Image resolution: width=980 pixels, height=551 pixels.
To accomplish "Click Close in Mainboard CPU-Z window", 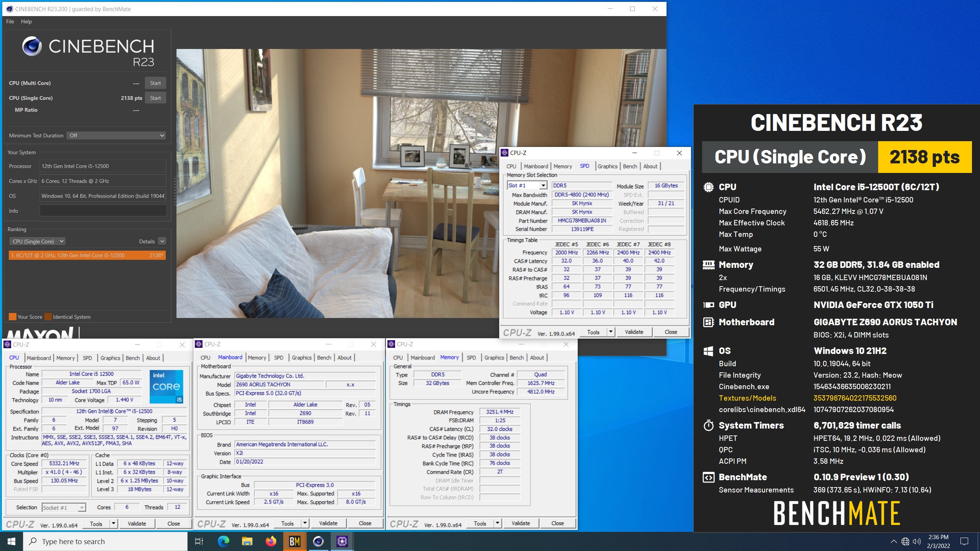I will point(365,523).
